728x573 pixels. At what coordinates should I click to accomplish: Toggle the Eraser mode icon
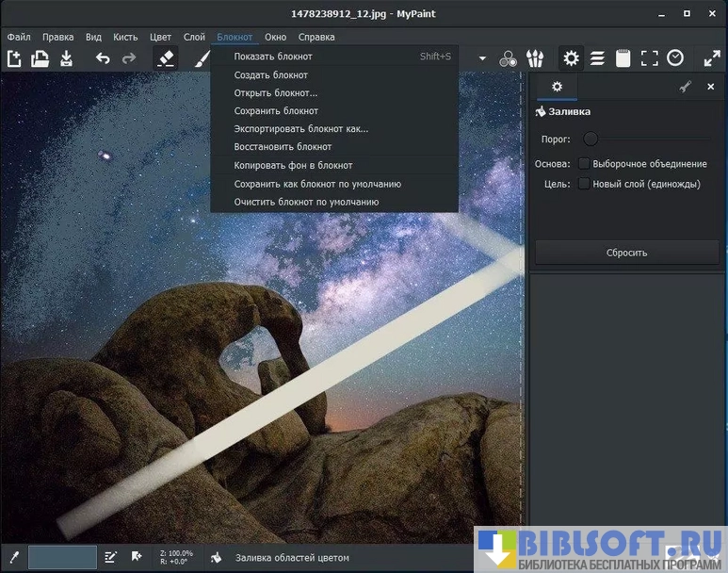tap(166, 58)
